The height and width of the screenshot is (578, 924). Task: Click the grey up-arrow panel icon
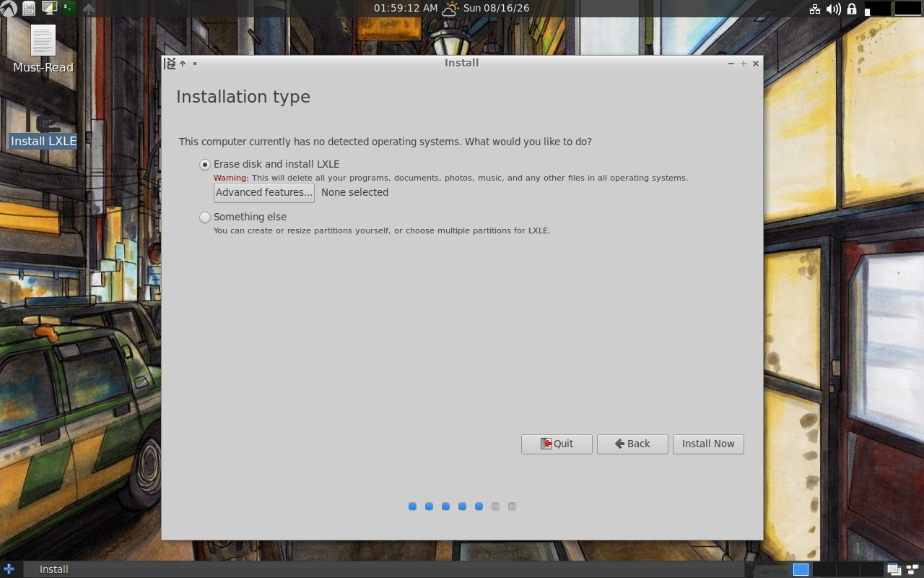89,9
